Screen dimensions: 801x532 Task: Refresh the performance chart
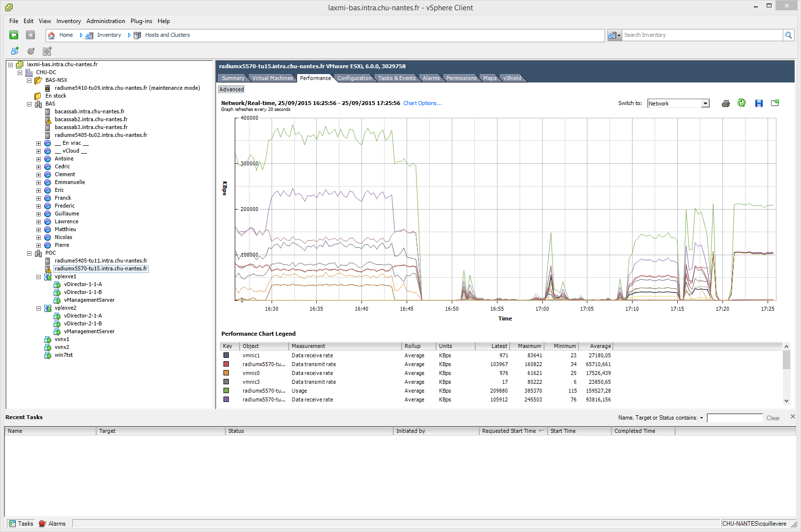742,103
